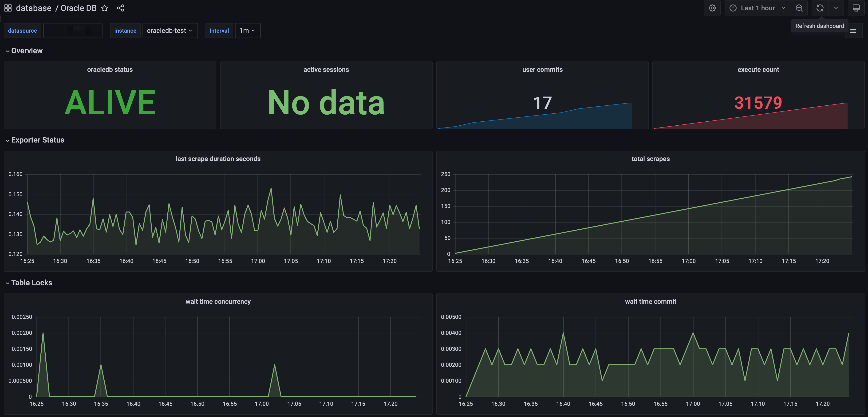
Task: Click the share dashboard icon
Action: [x=121, y=8]
